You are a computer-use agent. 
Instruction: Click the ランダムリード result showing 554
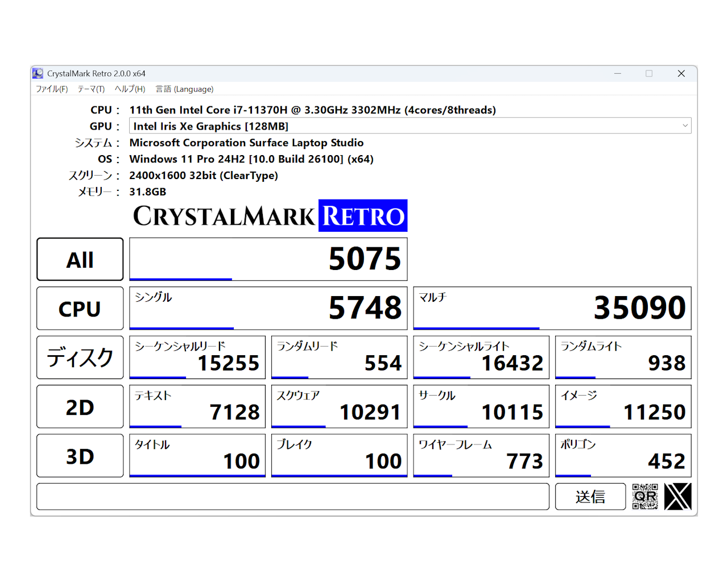(339, 357)
